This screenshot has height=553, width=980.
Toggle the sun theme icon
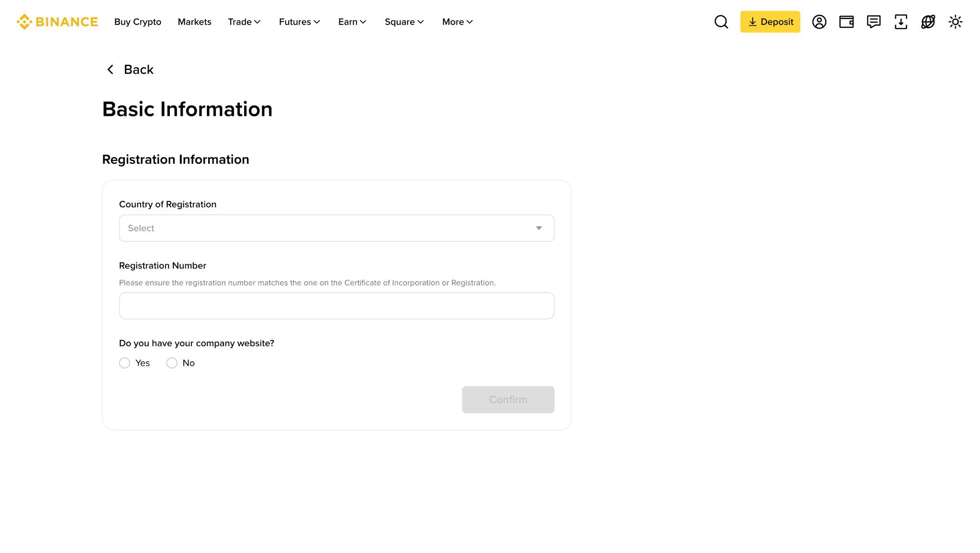point(956,22)
